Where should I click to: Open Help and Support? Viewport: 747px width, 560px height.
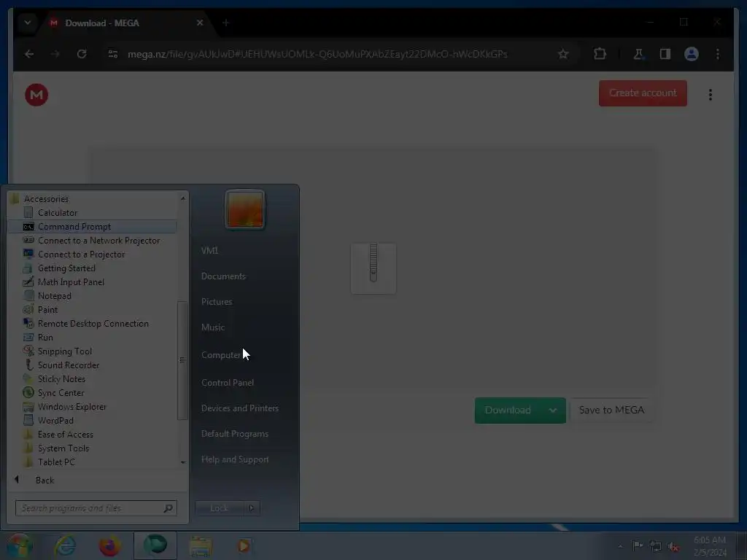click(x=235, y=459)
